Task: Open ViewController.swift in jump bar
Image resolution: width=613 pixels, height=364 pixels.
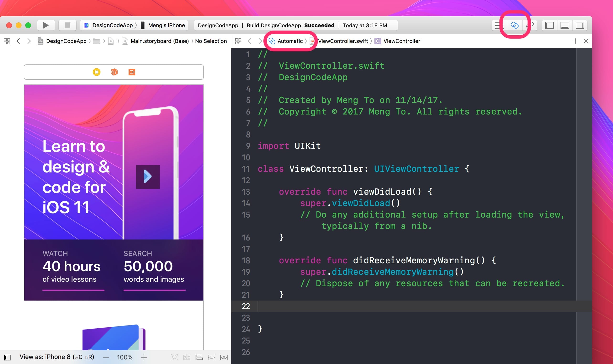Action: pos(339,41)
